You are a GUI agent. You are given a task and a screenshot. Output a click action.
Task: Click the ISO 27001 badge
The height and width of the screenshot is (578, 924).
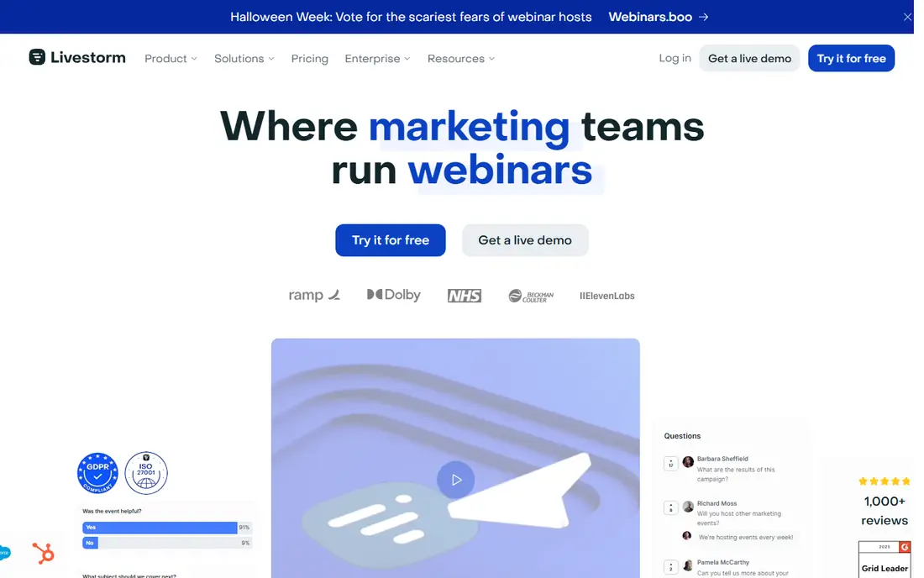pyautogui.click(x=146, y=473)
